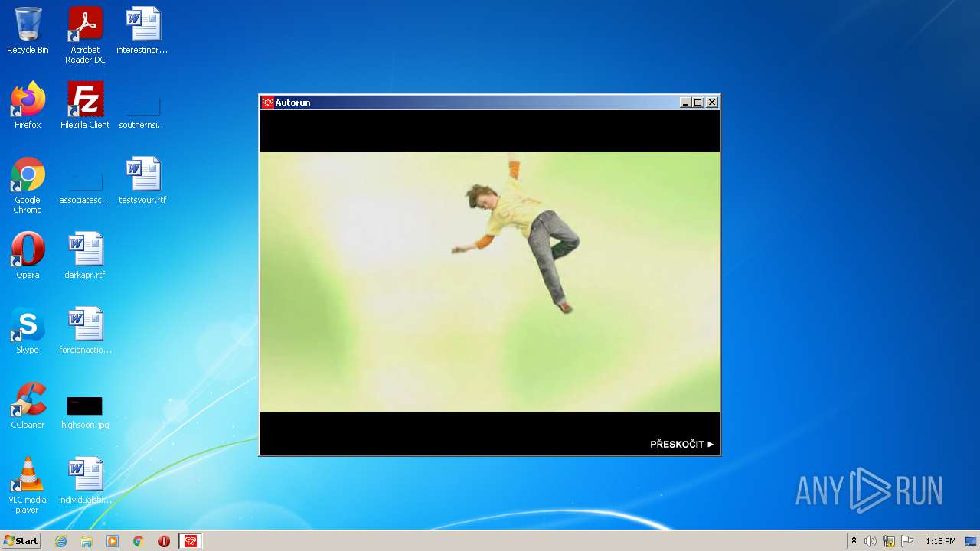
Task: Open Windows Explorer from the taskbar
Action: (x=87, y=541)
